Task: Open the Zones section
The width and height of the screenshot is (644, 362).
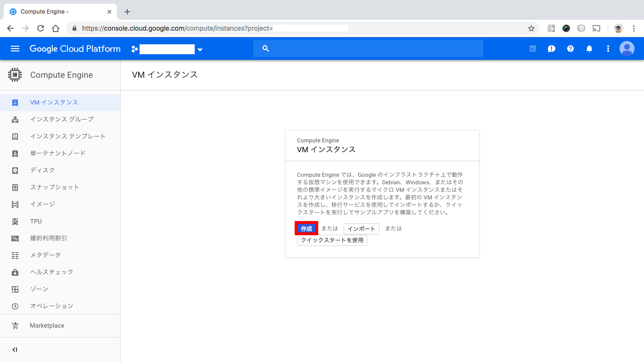Action: 40,289
